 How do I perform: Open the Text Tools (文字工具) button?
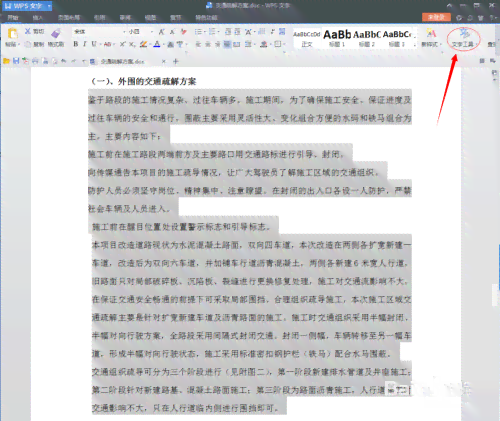click(x=464, y=38)
